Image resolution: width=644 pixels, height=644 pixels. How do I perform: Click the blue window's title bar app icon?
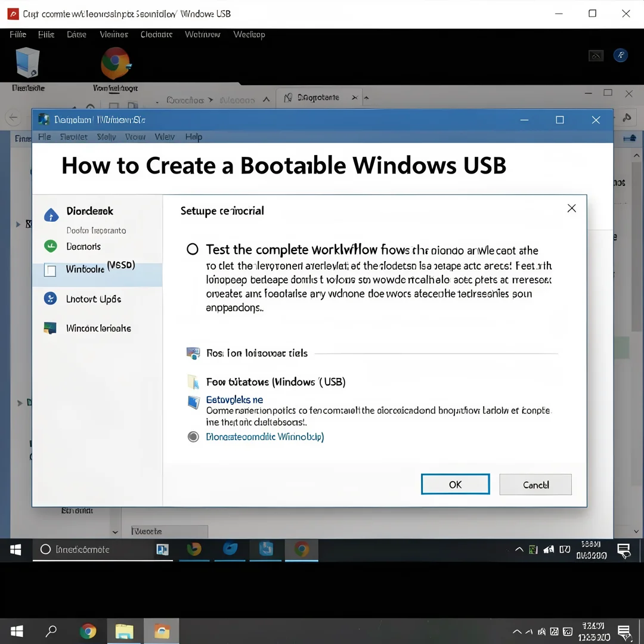point(44,119)
